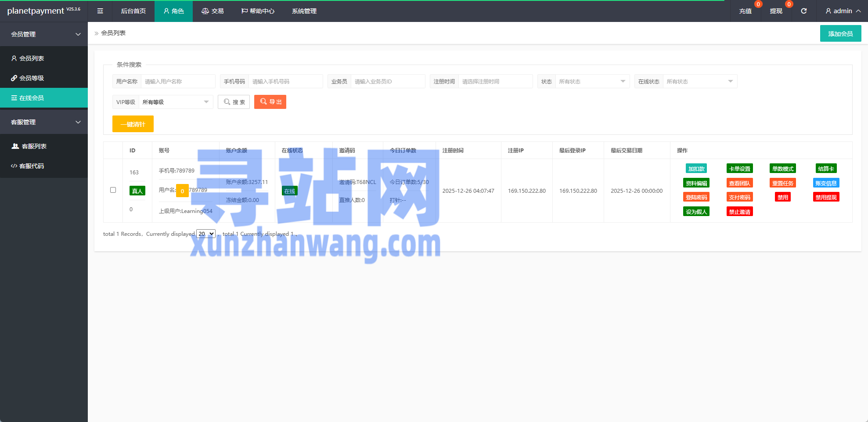Open 客服列表 via its people icon
This screenshot has height=422, width=868.
coord(14,146)
